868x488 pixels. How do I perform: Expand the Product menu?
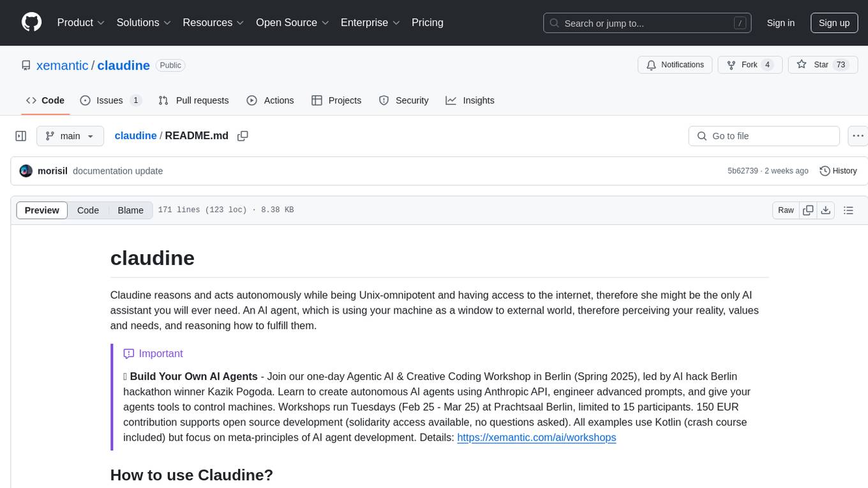[x=81, y=22]
